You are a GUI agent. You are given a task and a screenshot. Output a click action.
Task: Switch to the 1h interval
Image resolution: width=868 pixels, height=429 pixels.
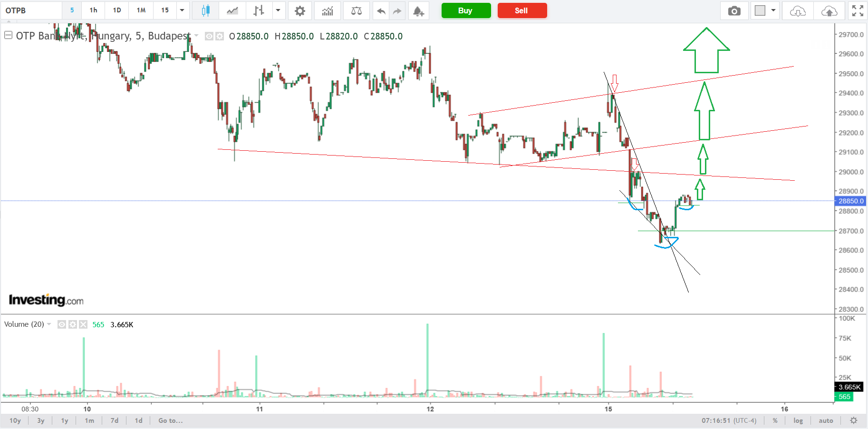(x=94, y=10)
